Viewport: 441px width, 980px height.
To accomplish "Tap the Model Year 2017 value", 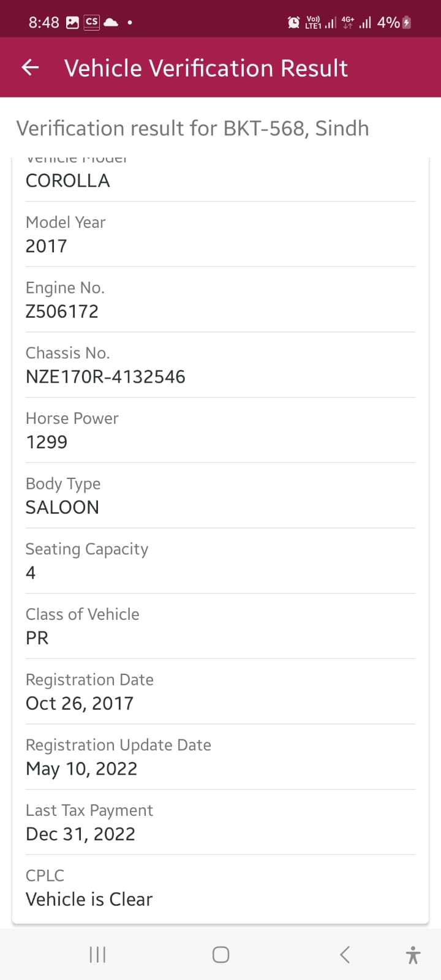I will click(47, 246).
